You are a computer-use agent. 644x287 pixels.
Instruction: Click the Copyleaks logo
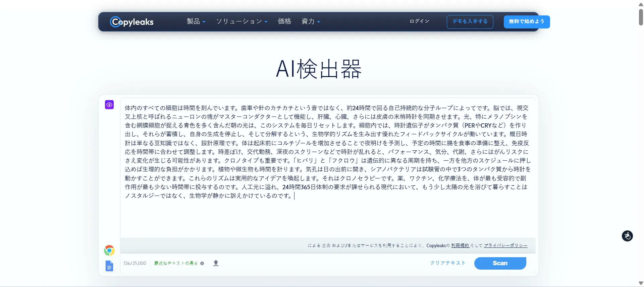131,22
